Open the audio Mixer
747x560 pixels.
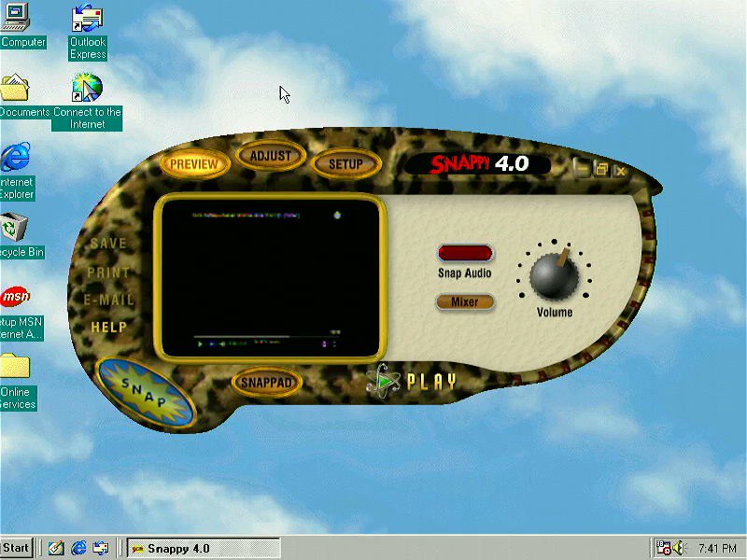click(x=465, y=301)
